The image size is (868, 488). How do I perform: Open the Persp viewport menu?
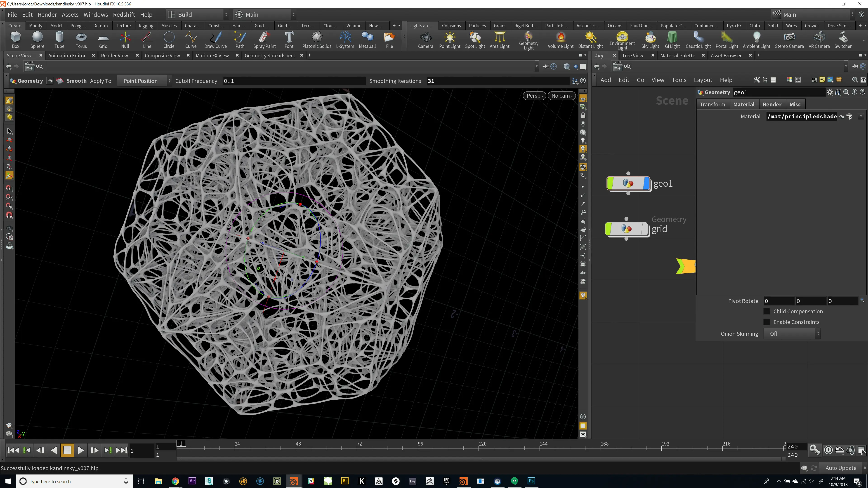(534, 96)
